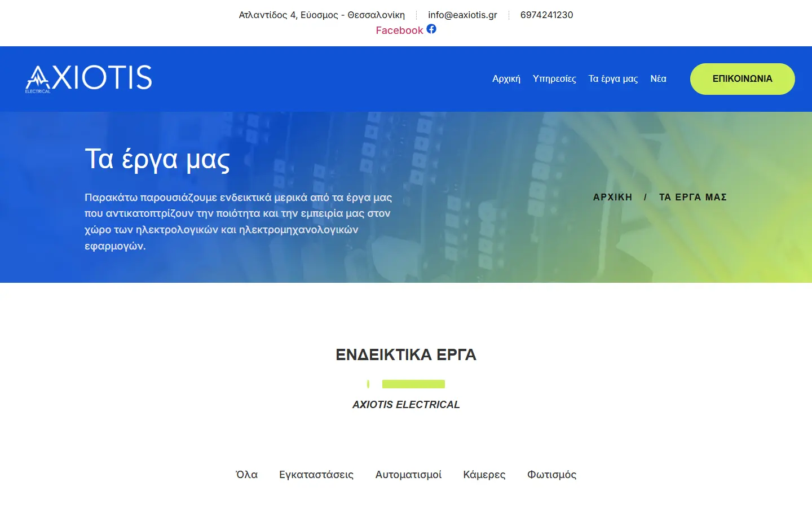
Task: Follow the ΑΡΧΙΚΗ breadcrumb link
Action: (x=612, y=197)
